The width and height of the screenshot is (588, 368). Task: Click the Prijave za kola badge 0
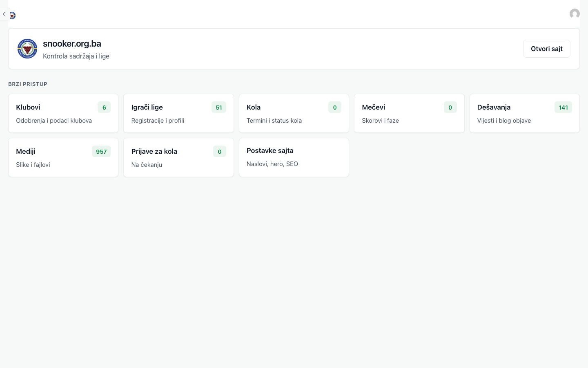pos(220,152)
